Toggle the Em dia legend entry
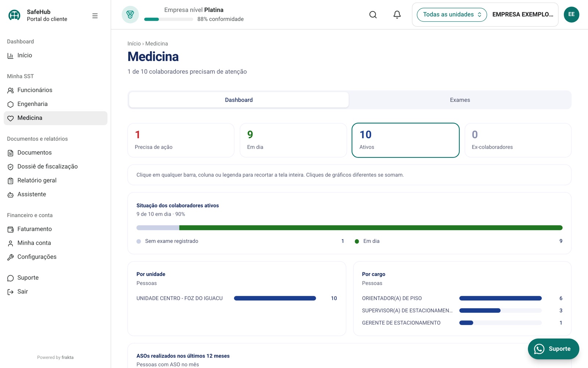Screen dimensions: 588x368 click(x=458, y=241)
